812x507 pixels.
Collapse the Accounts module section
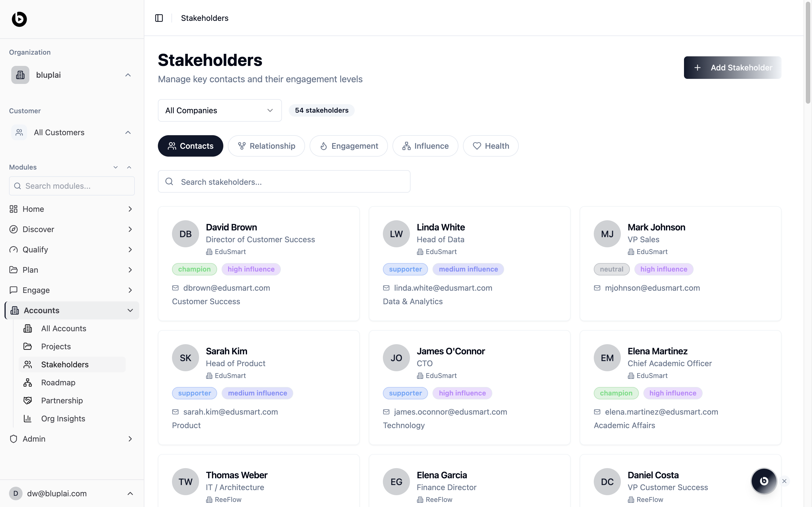[x=130, y=310]
